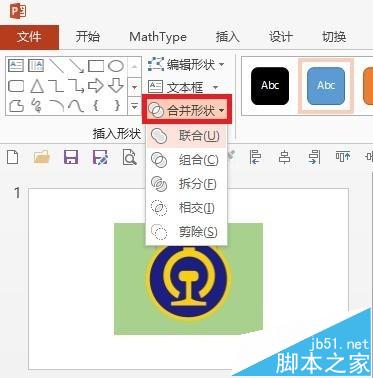
Task: Switch to the 切换 tab
Action: pos(334,36)
